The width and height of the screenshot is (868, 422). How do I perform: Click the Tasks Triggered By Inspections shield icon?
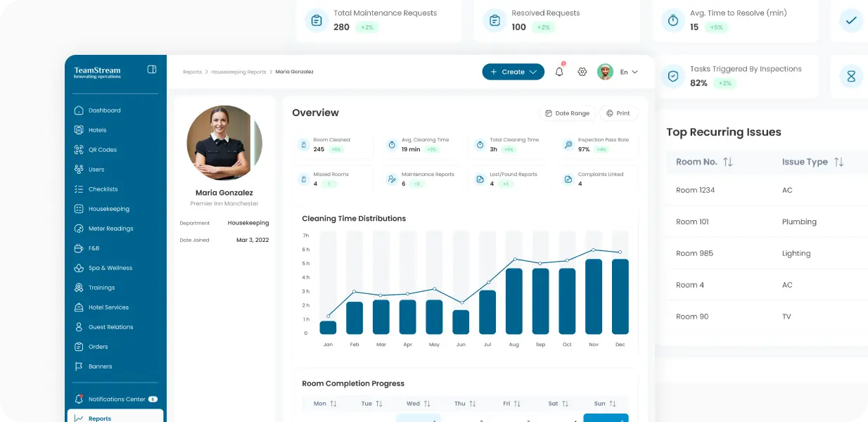[673, 76]
